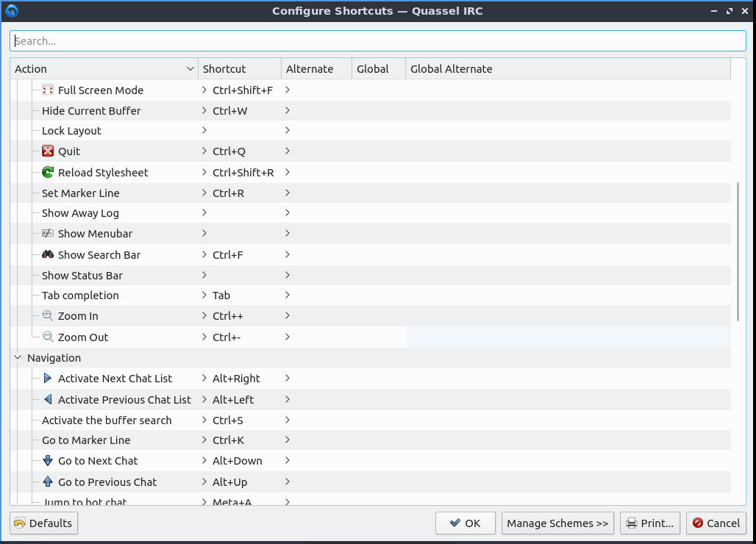Screen dimensions: 756x544
Task: Click the red Quit icon
Action: click(x=48, y=151)
